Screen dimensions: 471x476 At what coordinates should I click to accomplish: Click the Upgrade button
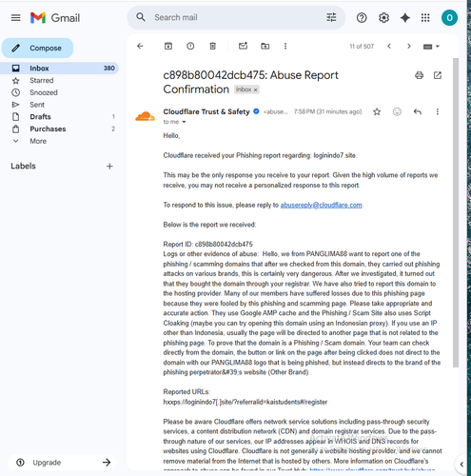coord(63,463)
